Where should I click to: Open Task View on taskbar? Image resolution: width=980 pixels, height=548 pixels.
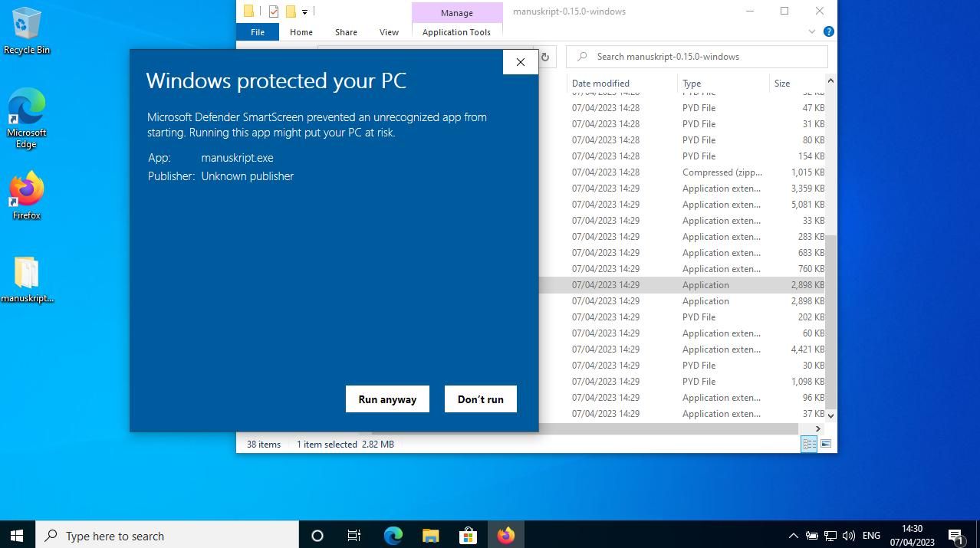[x=354, y=536]
